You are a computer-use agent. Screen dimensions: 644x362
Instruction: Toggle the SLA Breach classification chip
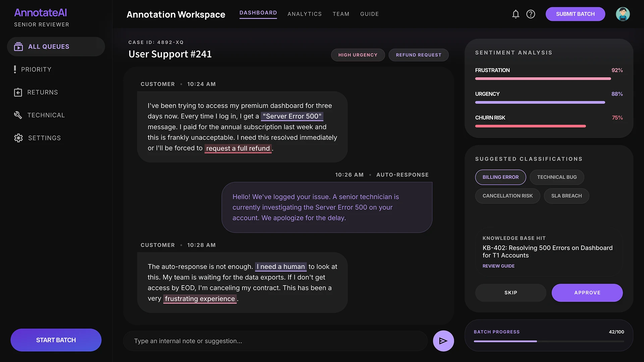pos(566,196)
